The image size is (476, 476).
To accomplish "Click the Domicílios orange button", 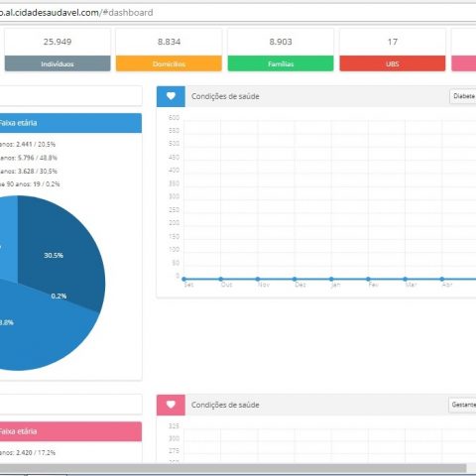I will pyautogui.click(x=169, y=63).
